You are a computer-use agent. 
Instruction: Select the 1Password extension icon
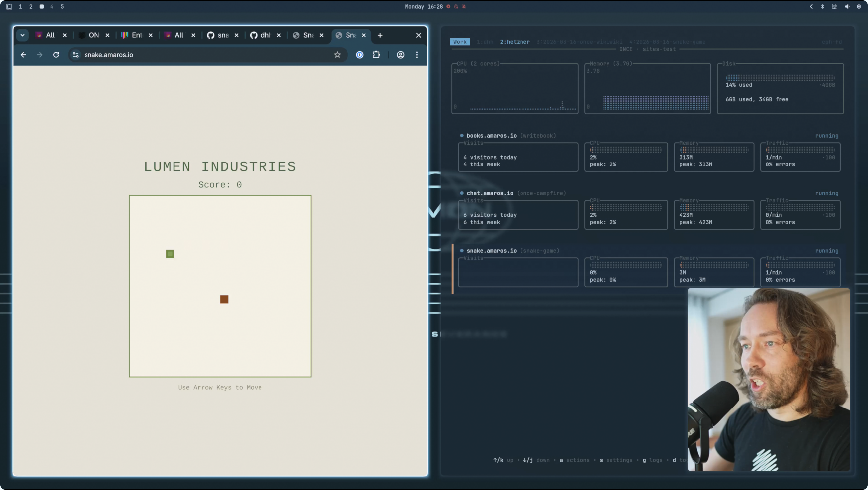360,55
